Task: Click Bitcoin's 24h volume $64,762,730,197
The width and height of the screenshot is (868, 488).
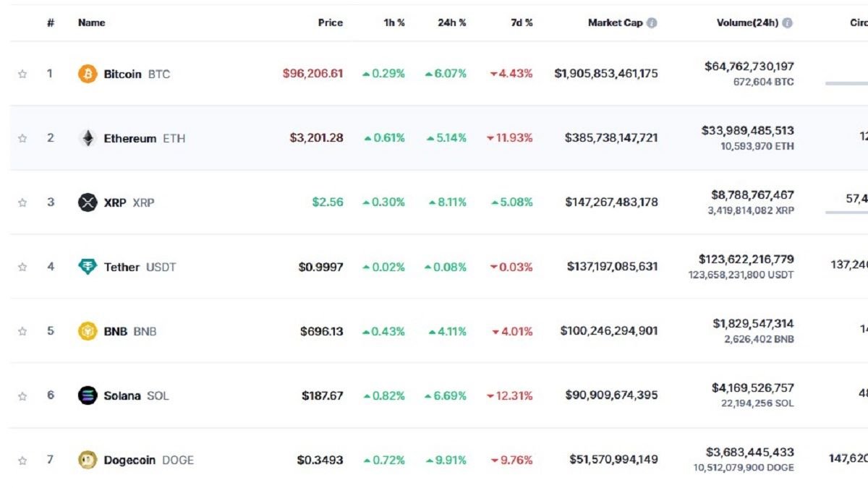Action: click(x=749, y=67)
